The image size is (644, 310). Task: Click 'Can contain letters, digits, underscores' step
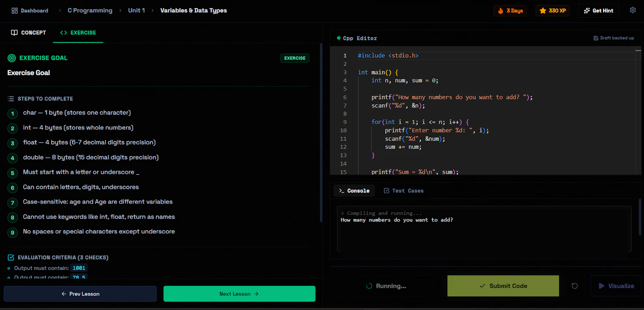(81, 187)
